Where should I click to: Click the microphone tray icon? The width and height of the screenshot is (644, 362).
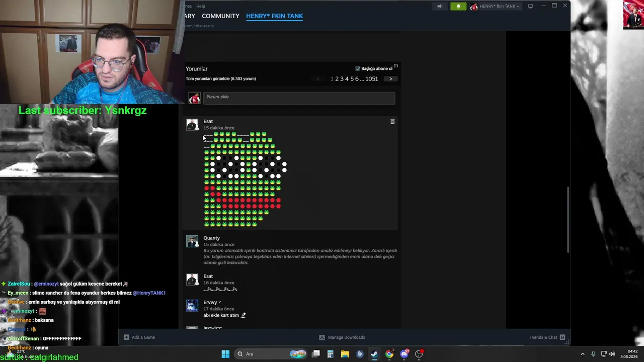coord(593,354)
